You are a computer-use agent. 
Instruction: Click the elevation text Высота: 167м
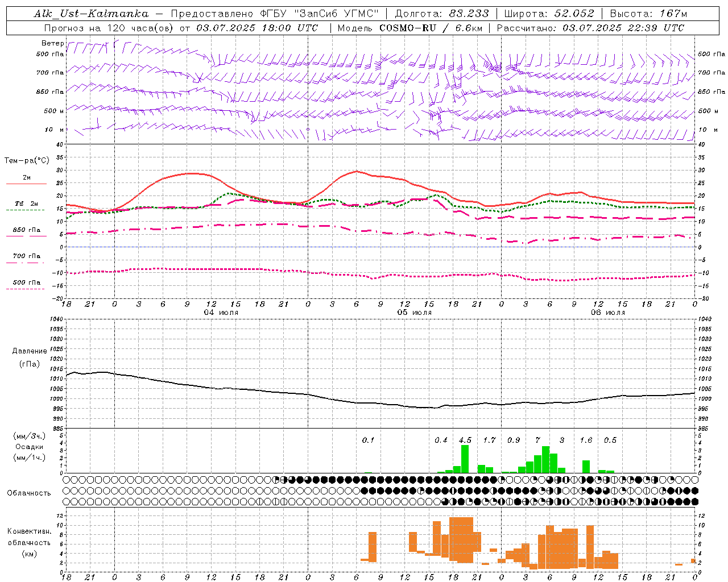pyautogui.click(x=648, y=14)
